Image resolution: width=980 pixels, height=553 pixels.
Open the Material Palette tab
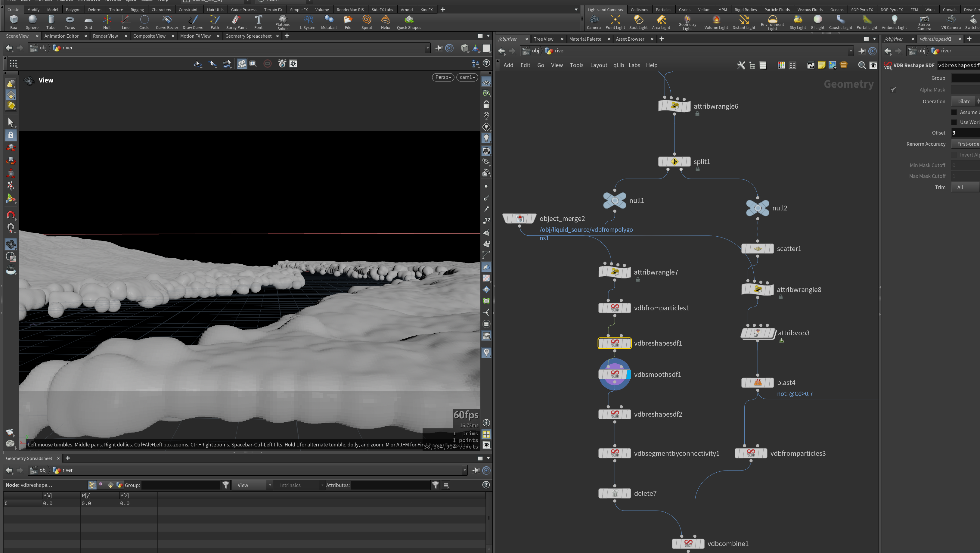585,39
